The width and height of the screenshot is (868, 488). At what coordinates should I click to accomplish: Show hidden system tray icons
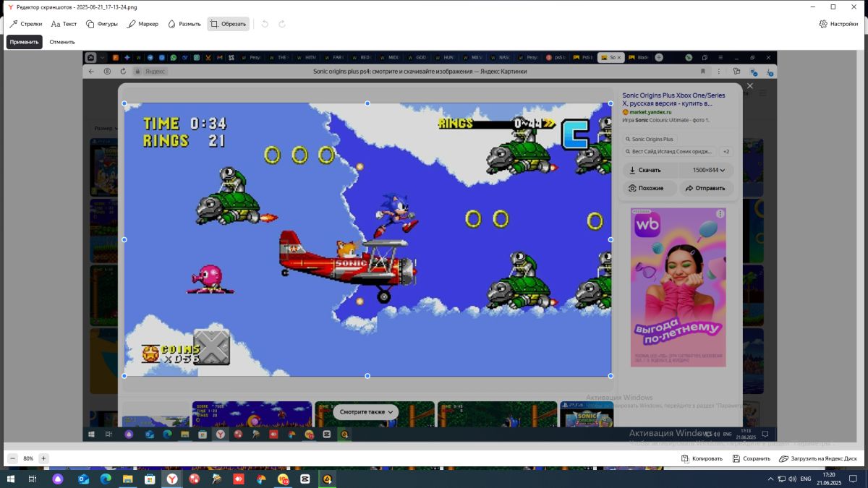[x=771, y=479]
